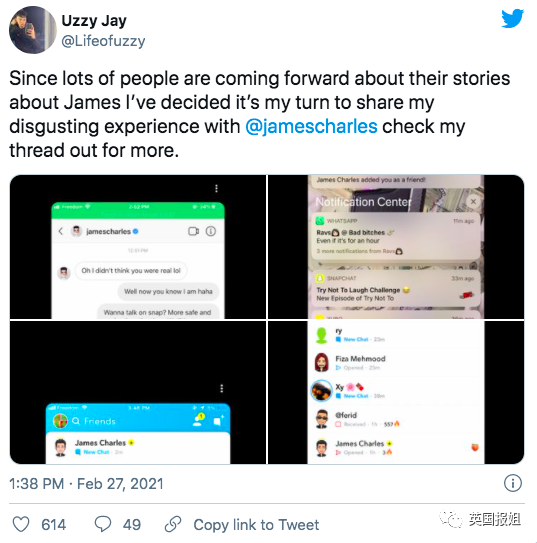The image size is (537, 543).
Task: Open the three-dot menu above Friends screen
Action: (222, 388)
